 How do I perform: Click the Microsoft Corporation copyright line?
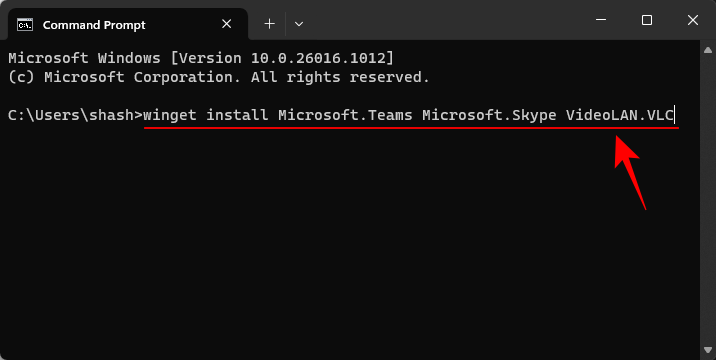219,77
